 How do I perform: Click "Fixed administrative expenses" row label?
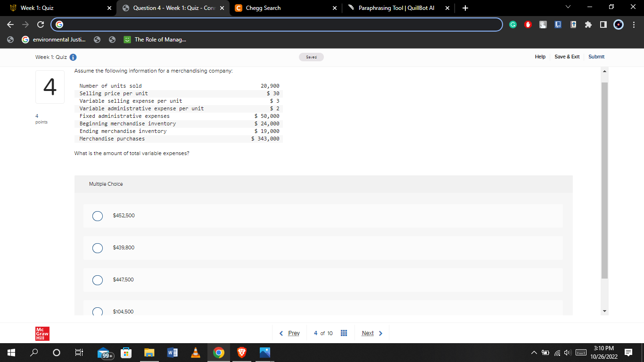(124, 116)
